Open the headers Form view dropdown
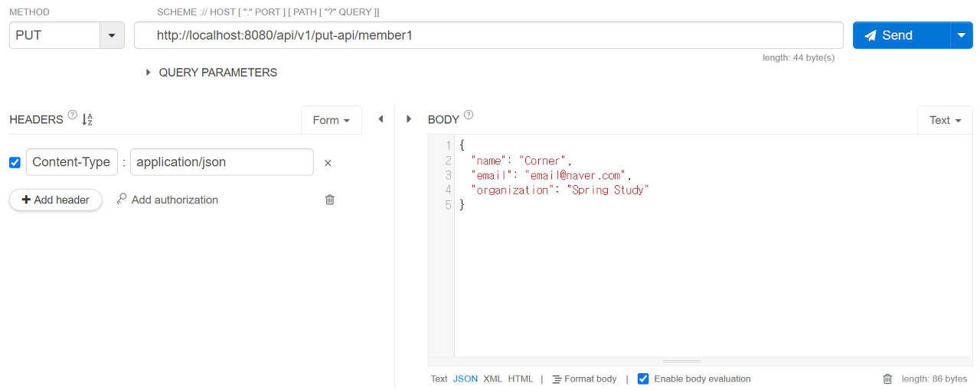Image resolution: width=980 pixels, height=390 pixels. coord(332,120)
